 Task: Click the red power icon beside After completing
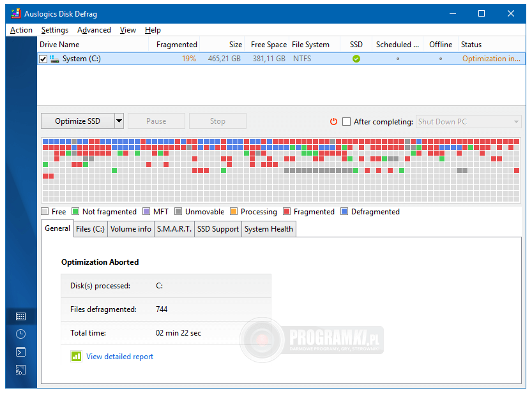pyautogui.click(x=334, y=121)
